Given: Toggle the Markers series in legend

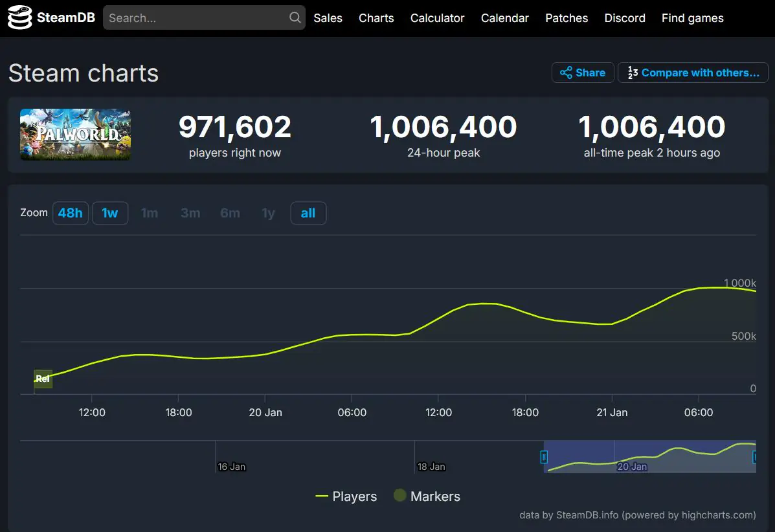Looking at the screenshot, I should (x=427, y=496).
